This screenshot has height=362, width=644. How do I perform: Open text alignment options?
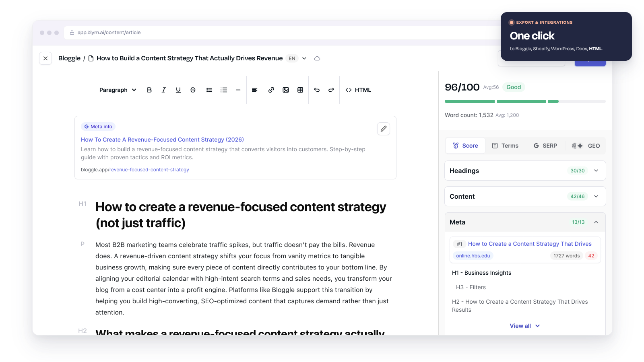point(254,90)
